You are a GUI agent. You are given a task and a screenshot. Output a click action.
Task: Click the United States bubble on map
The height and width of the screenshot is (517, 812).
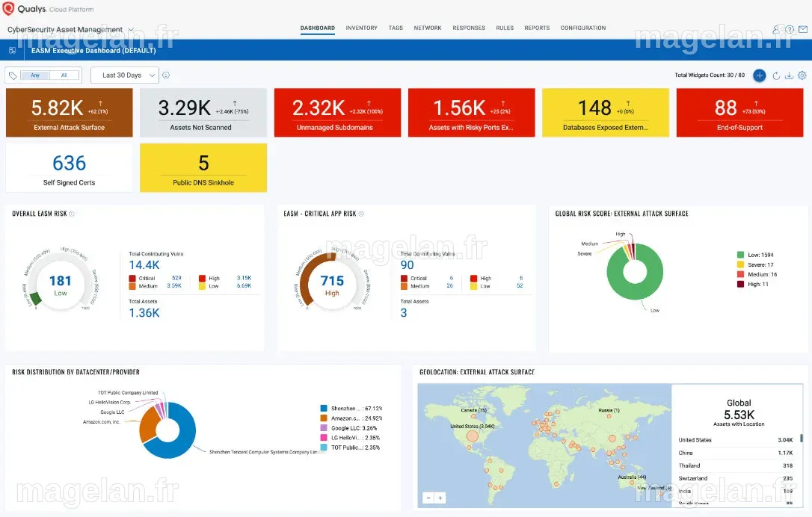pos(472,436)
